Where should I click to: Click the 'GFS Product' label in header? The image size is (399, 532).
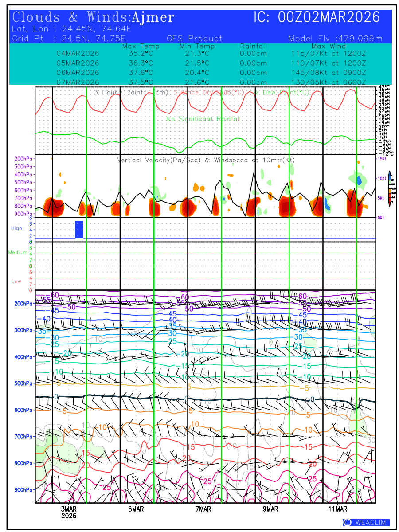tap(194, 39)
